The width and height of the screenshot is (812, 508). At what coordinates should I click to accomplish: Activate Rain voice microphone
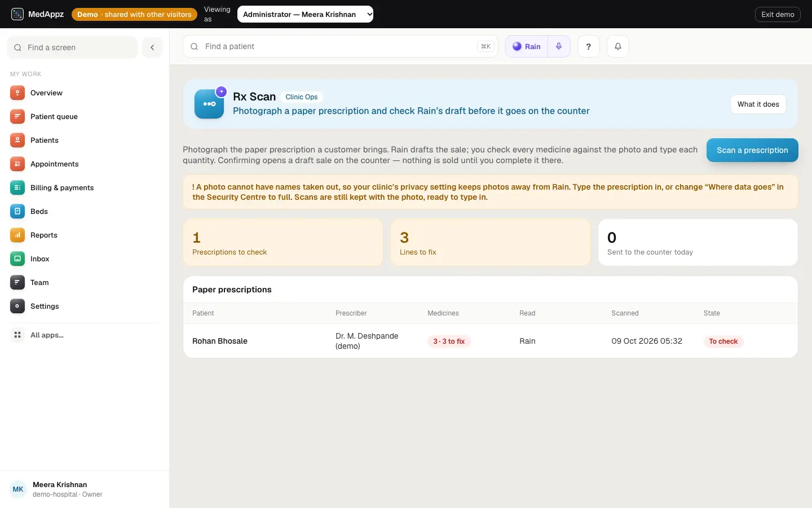coord(559,46)
